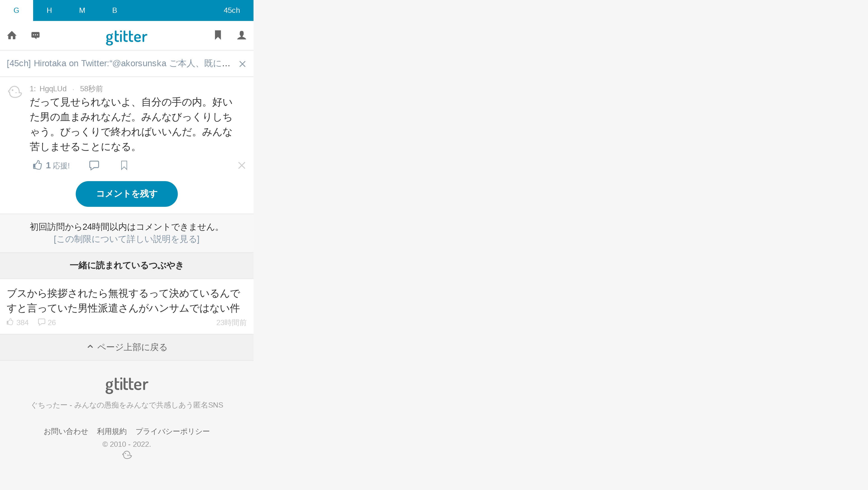
Task: Click HgqLUd's ghost avatar
Action: pos(15,92)
